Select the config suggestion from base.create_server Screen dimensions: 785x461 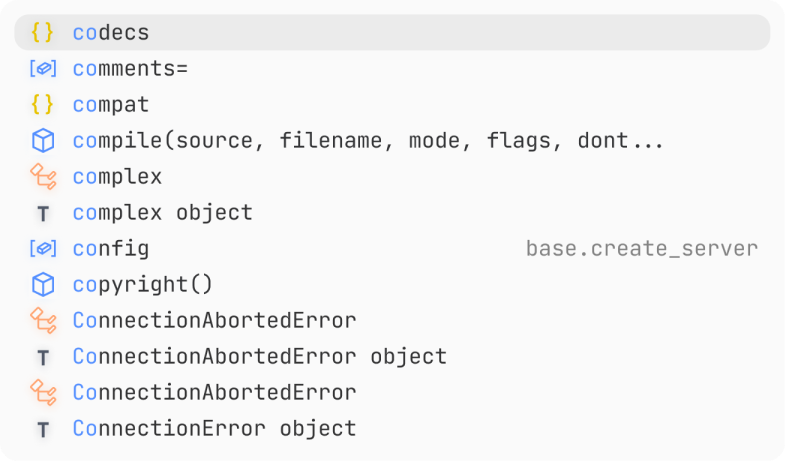tap(392, 249)
